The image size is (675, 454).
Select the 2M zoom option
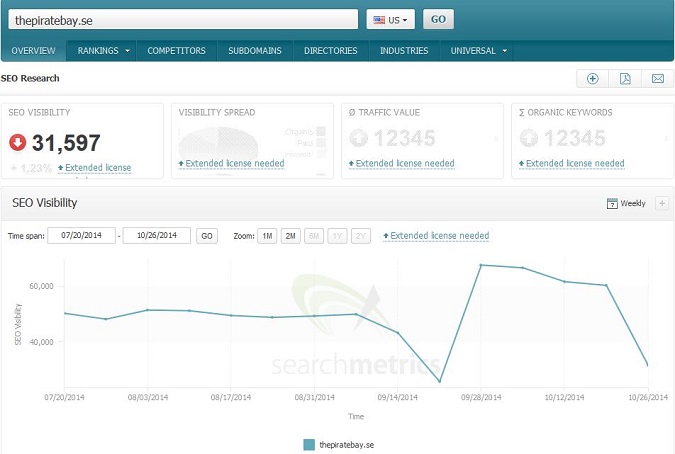click(x=290, y=236)
